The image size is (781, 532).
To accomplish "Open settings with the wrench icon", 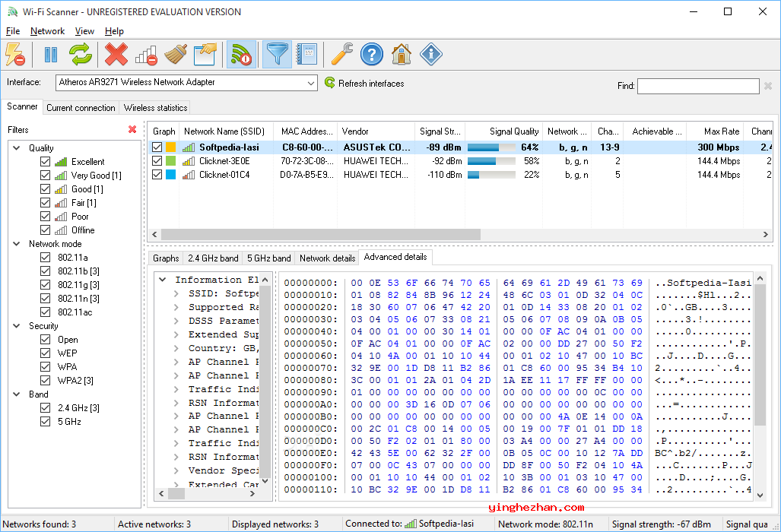I will tap(342, 54).
